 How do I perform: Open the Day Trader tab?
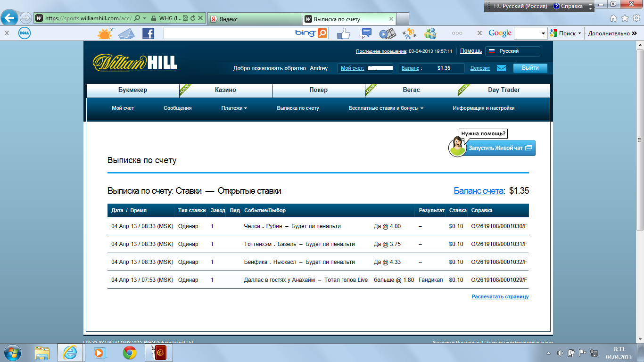[x=504, y=90]
